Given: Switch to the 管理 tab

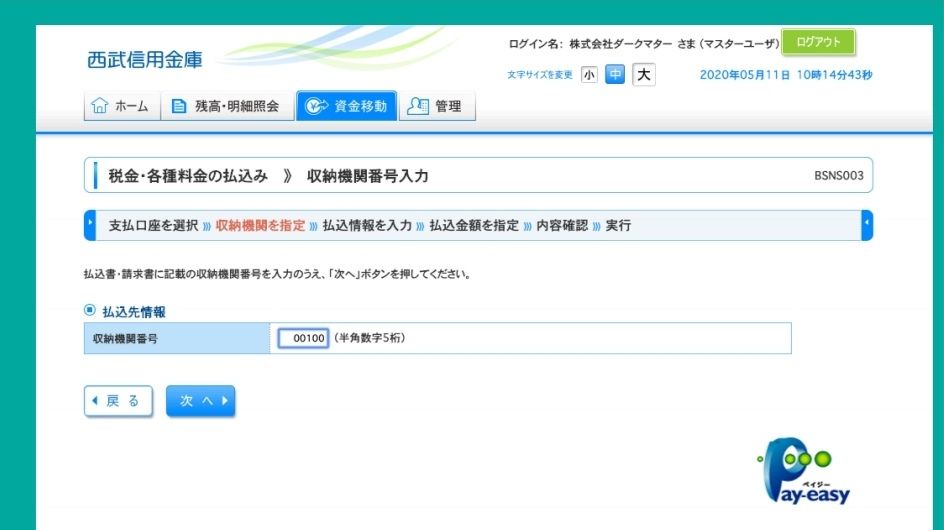Looking at the screenshot, I should (437, 106).
